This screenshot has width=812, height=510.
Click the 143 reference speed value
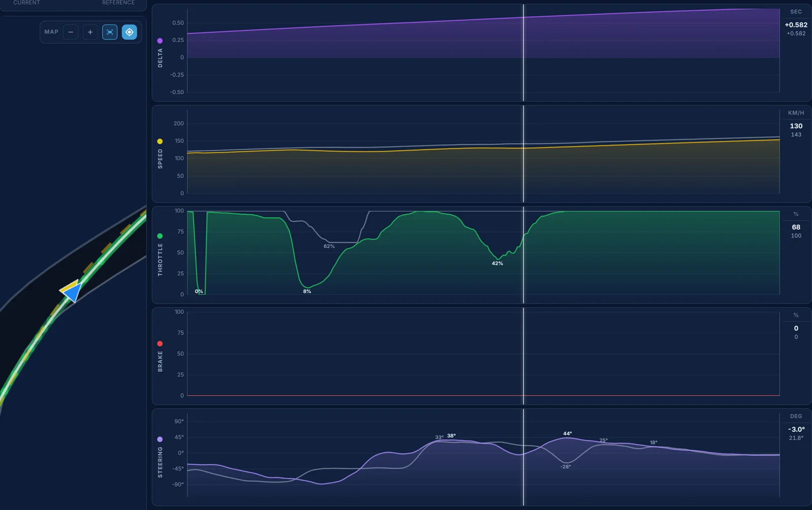coord(796,134)
